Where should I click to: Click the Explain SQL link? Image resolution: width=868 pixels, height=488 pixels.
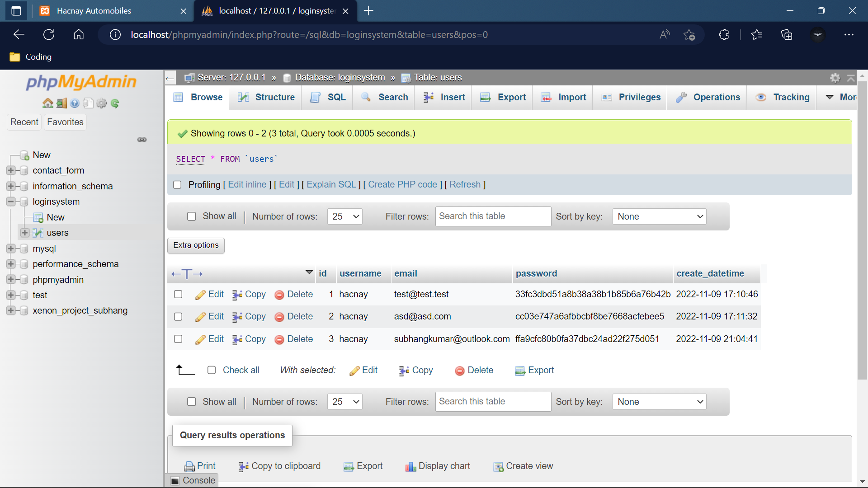331,185
